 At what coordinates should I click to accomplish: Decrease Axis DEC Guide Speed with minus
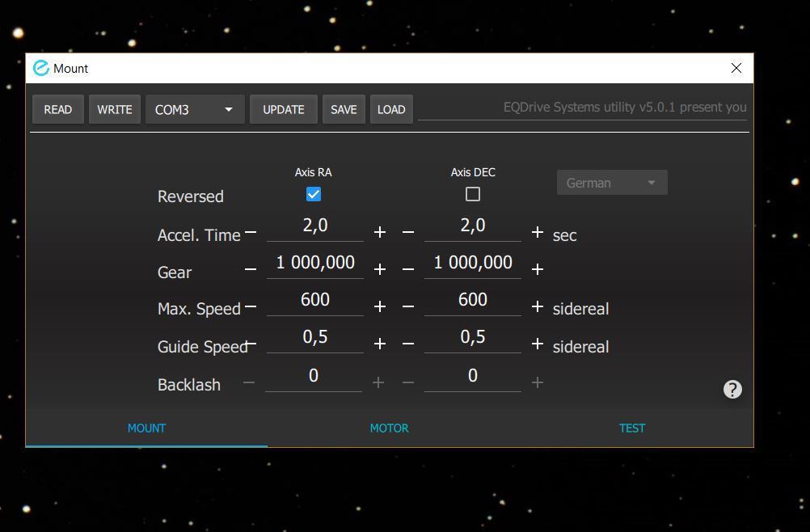(x=408, y=344)
